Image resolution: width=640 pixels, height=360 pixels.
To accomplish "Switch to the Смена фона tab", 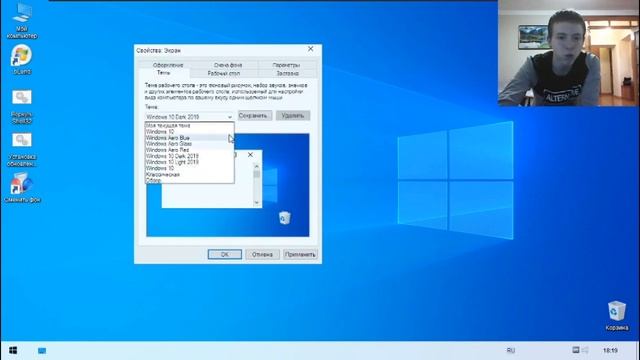I will 228,65.
